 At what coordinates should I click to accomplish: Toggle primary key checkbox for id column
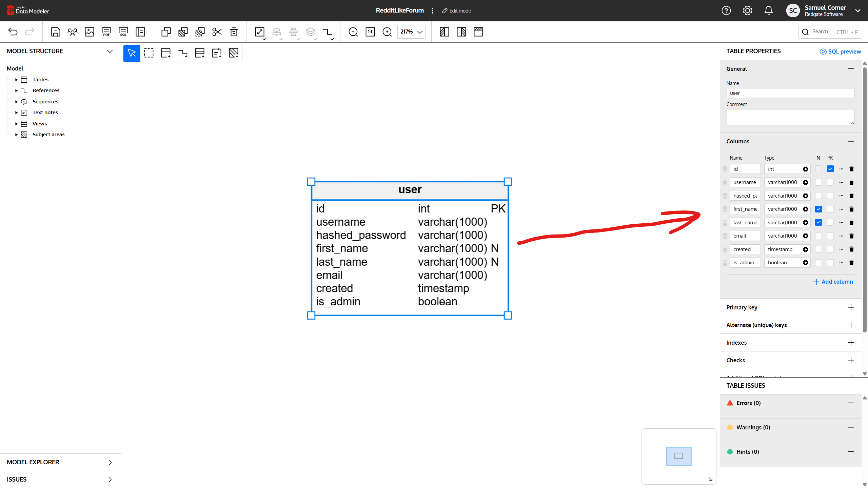(830, 169)
